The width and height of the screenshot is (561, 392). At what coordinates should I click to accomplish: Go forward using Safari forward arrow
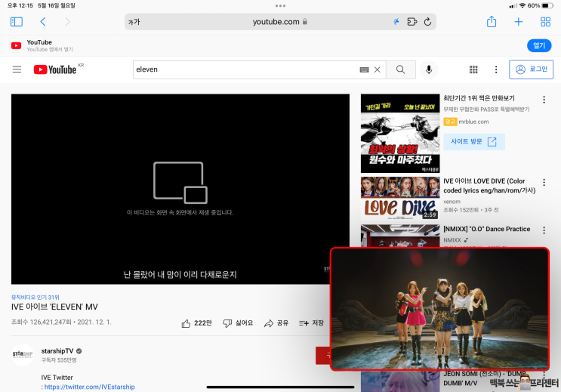tap(67, 22)
